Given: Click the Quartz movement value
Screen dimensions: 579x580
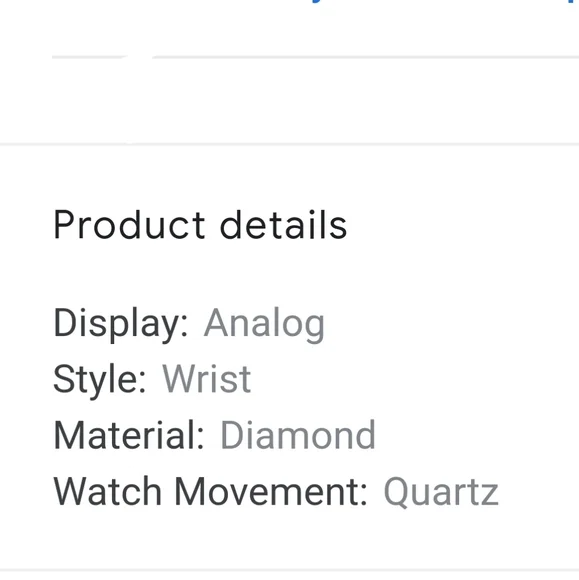Looking at the screenshot, I should [x=441, y=493].
